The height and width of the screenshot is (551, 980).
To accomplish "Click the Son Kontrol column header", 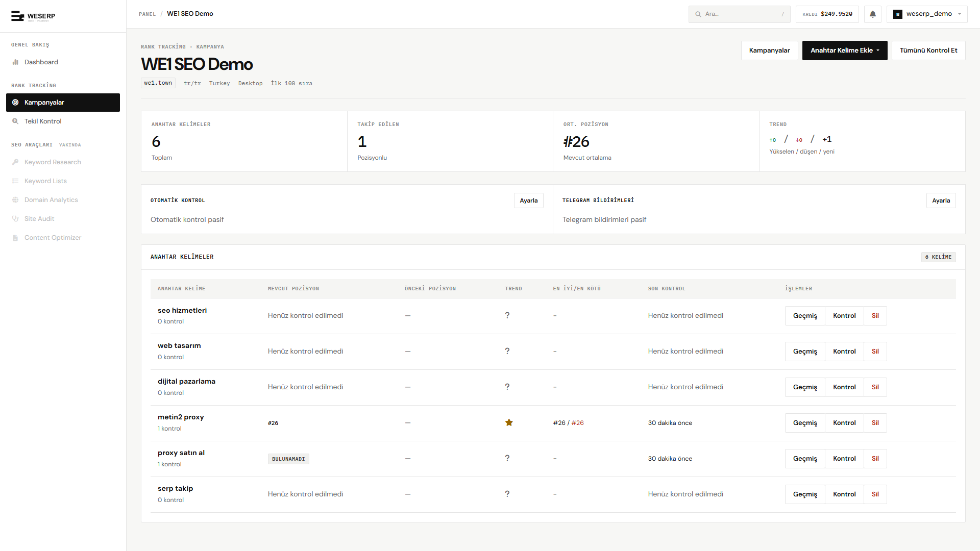I will tap(667, 289).
